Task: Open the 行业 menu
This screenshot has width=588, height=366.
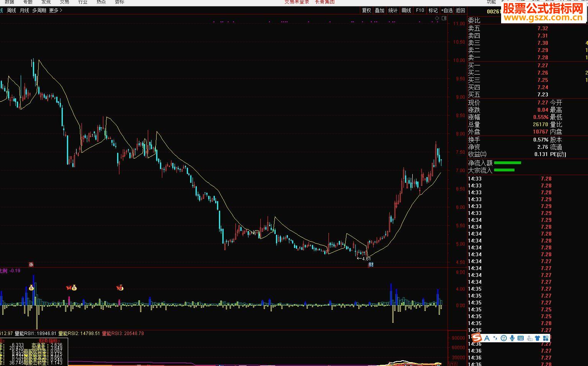Action: pos(83,2)
